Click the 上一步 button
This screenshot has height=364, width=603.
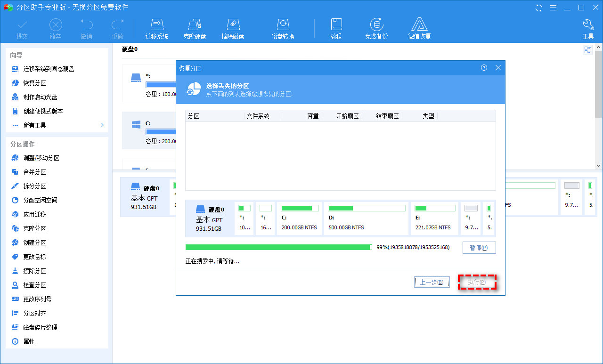[x=432, y=282]
